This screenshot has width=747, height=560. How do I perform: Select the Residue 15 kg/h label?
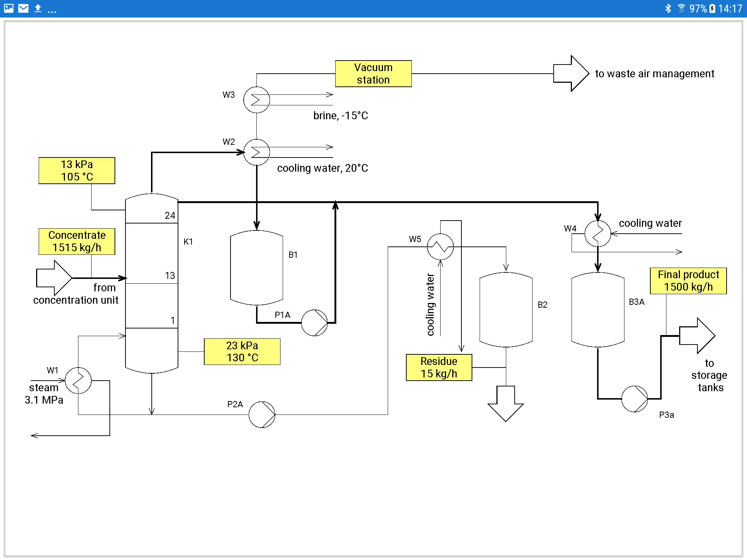coord(439,367)
